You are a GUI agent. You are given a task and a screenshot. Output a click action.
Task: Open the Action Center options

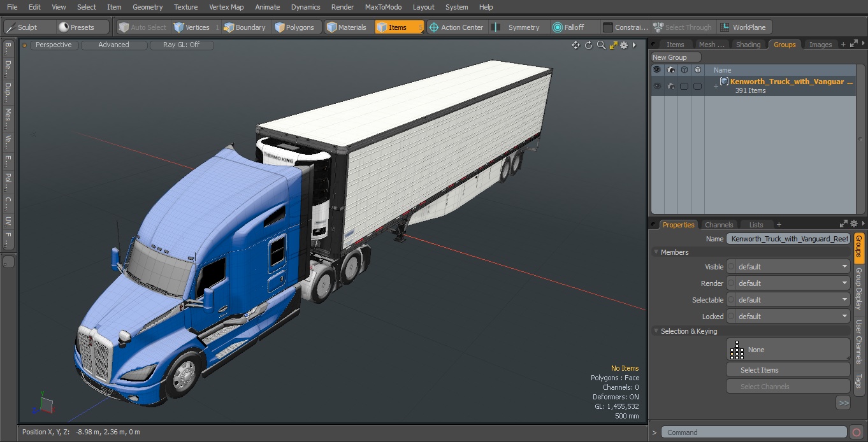click(x=457, y=27)
